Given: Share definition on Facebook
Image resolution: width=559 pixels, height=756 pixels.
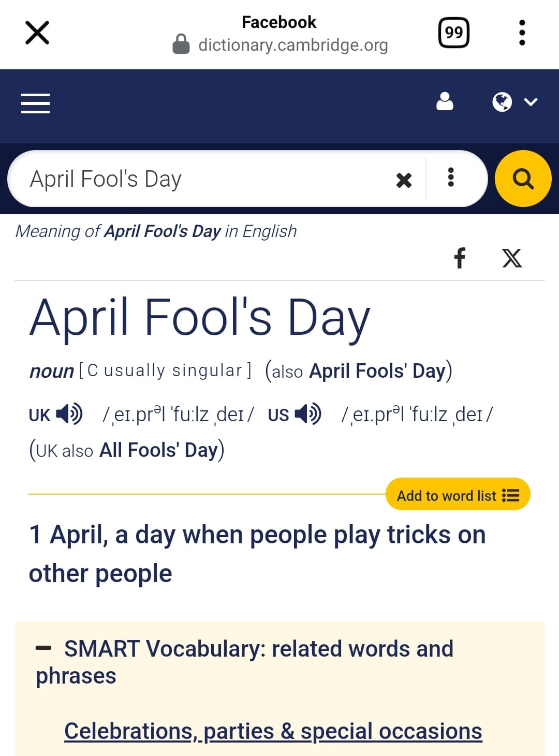Looking at the screenshot, I should (460, 258).
